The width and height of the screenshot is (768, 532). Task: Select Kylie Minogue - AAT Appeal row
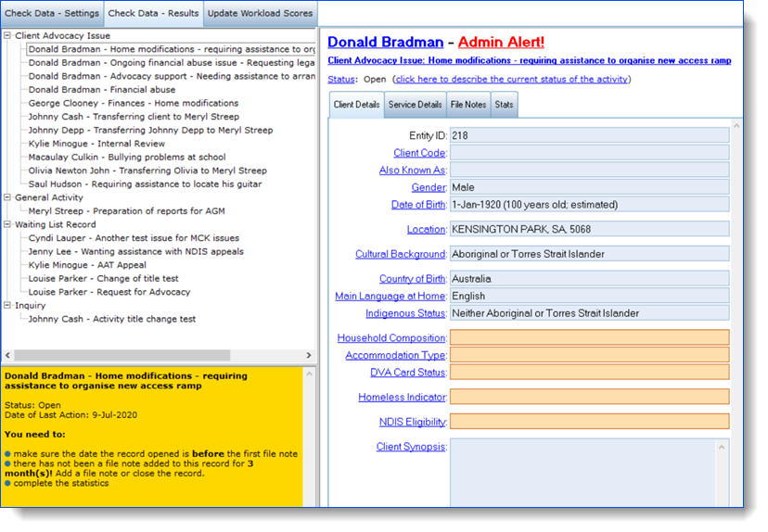pos(87,265)
